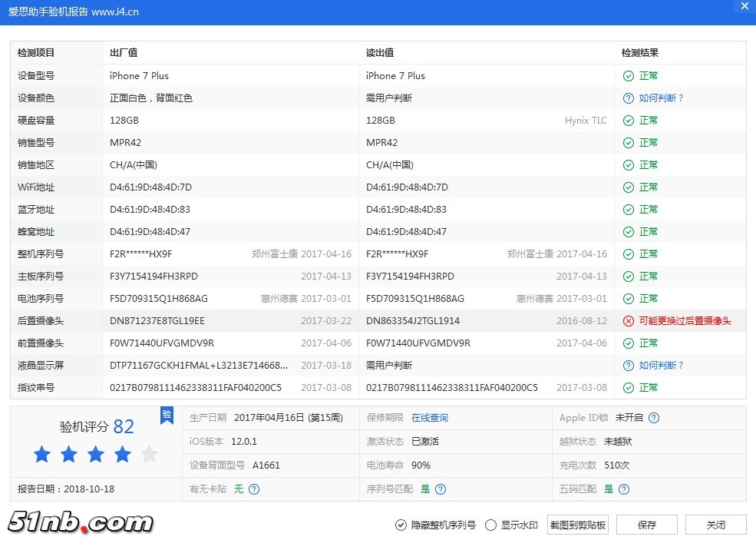Click blue 验 badge beside score

click(167, 416)
